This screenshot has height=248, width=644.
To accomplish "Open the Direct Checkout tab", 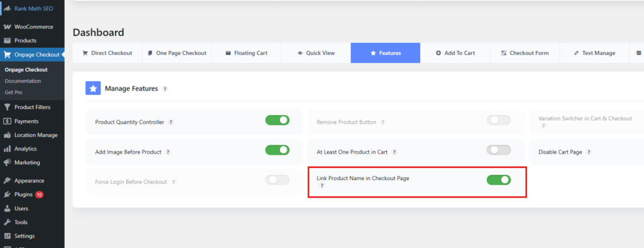I will [x=107, y=53].
